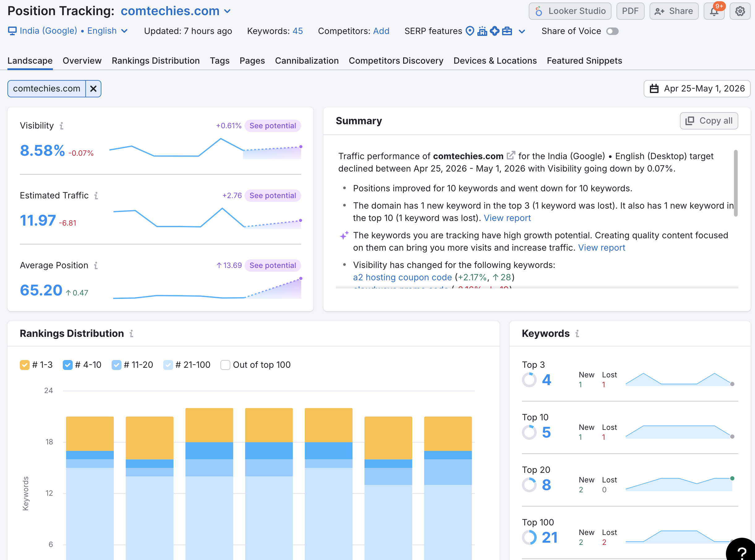Click the desktop device icon beside India
The width and height of the screenshot is (755, 560).
click(12, 31)
